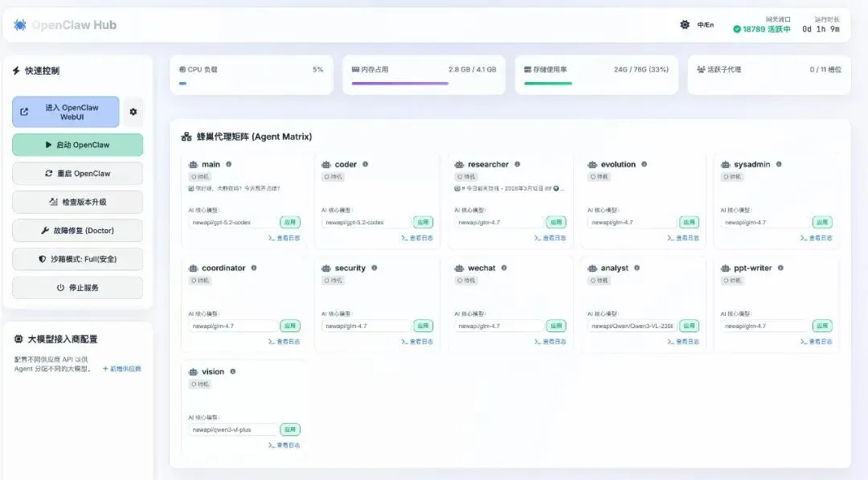868x480 pixels.
Task: Click model field for coordinator agent
Action: [233, 326]
